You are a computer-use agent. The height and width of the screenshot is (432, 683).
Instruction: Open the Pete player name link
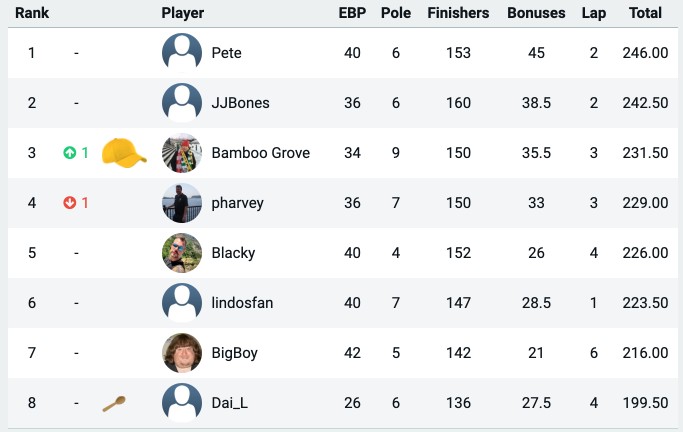click(x=227, y=53)
